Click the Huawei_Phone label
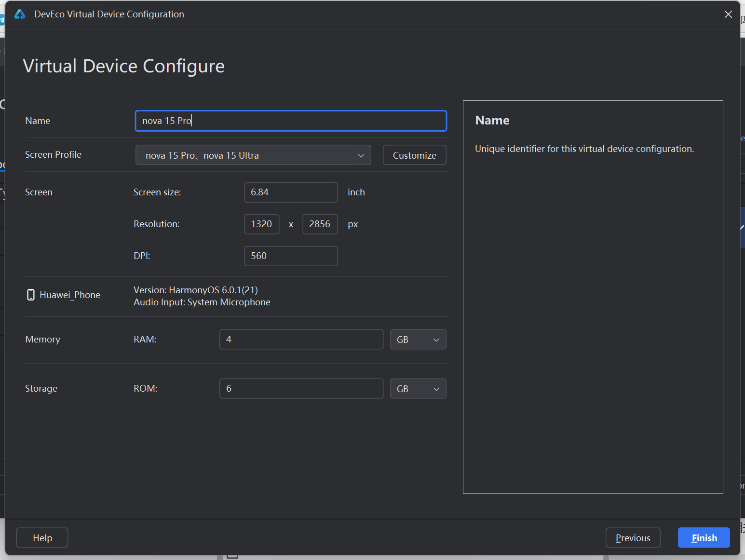The image size is (745, 560). pos(70,295)
